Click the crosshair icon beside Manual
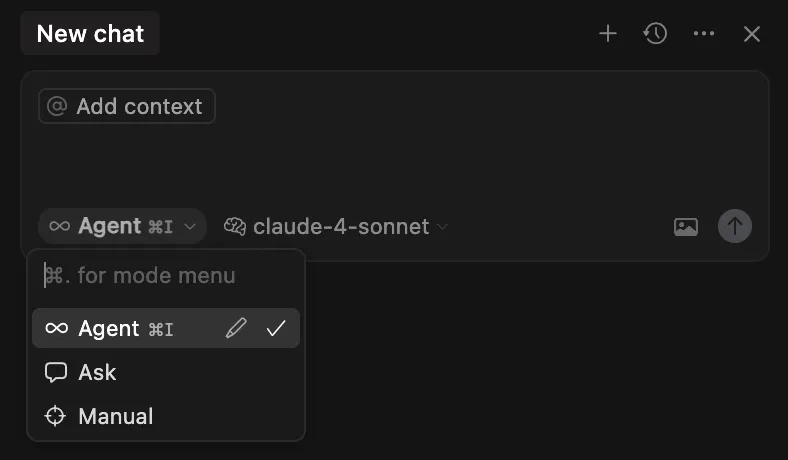The width and height of the screenshot is (788, 460). 57,417
